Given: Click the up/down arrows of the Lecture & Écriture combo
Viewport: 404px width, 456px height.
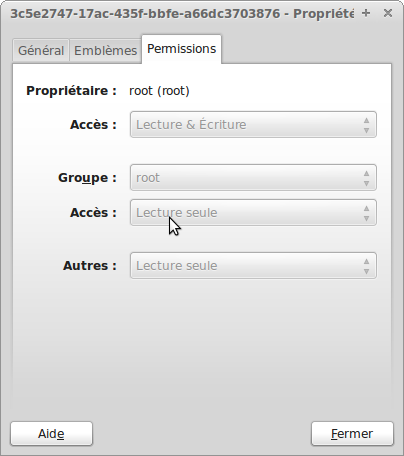Looking at the screenshot, I should [366, 125].
